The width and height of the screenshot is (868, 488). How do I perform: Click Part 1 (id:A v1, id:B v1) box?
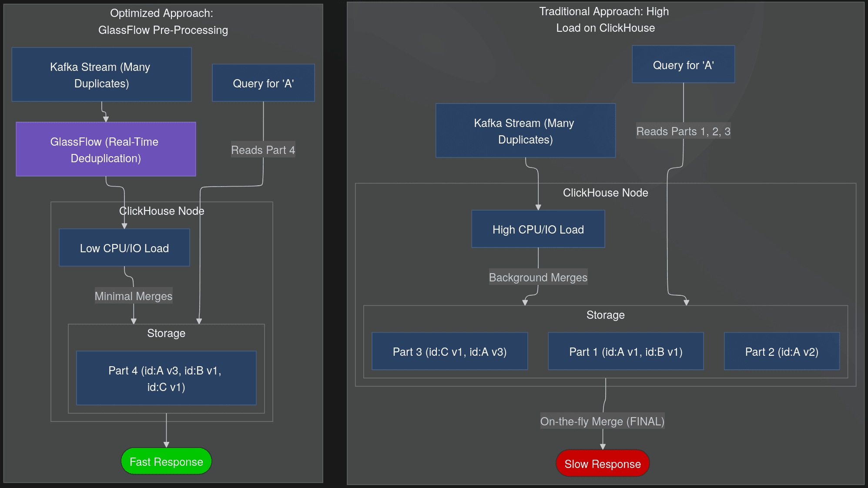pyautogui.click(x=626, y=351)
